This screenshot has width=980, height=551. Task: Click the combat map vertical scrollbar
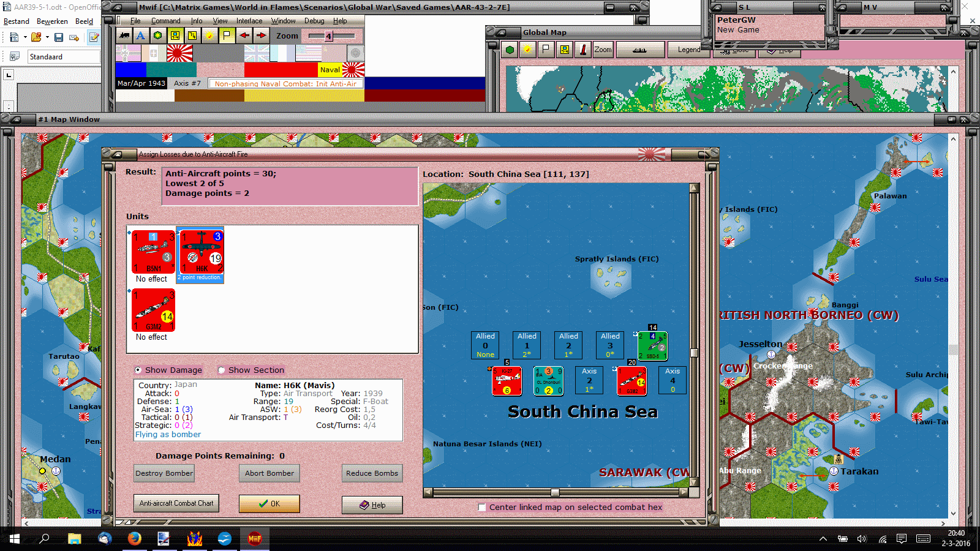click(694, 335)
